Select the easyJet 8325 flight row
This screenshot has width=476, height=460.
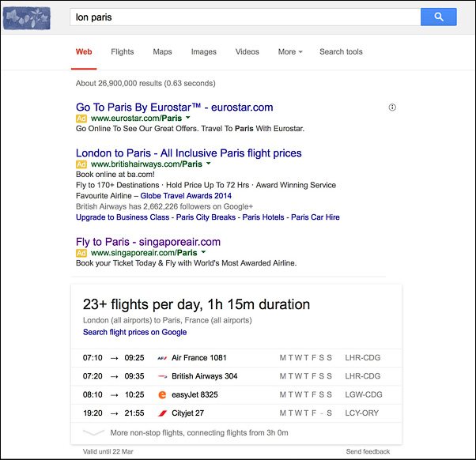236,394
